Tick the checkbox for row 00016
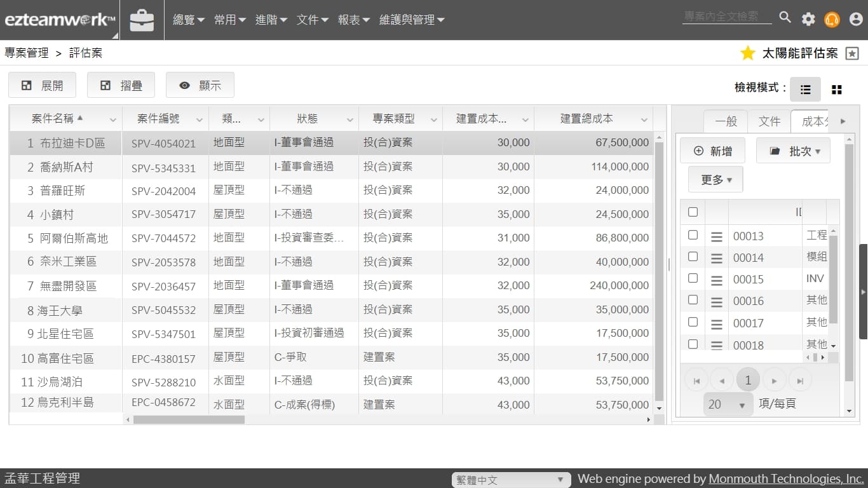This screenshot has height=488, width=868. (x=693, y=300)
